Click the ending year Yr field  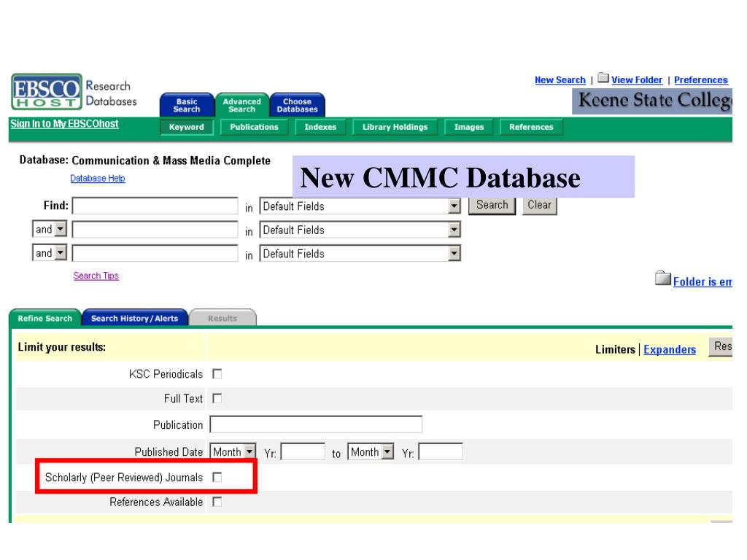coord(441,451)
